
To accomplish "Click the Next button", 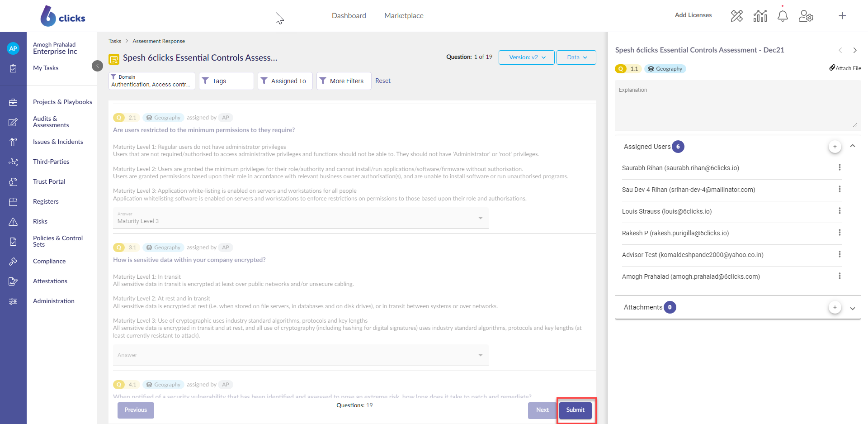I will click(542, 410).
